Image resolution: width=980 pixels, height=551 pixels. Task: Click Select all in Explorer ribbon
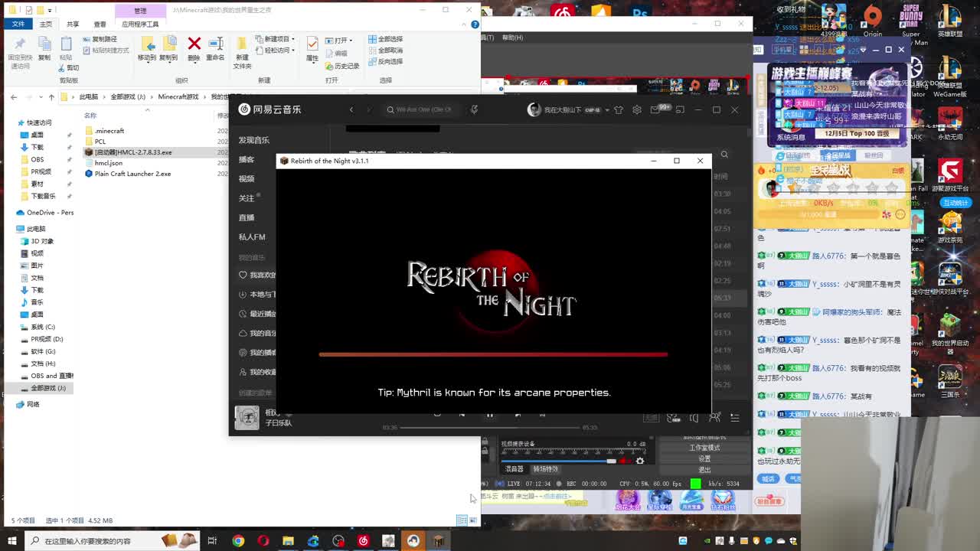pyautogui.click(x=385, y=39)
